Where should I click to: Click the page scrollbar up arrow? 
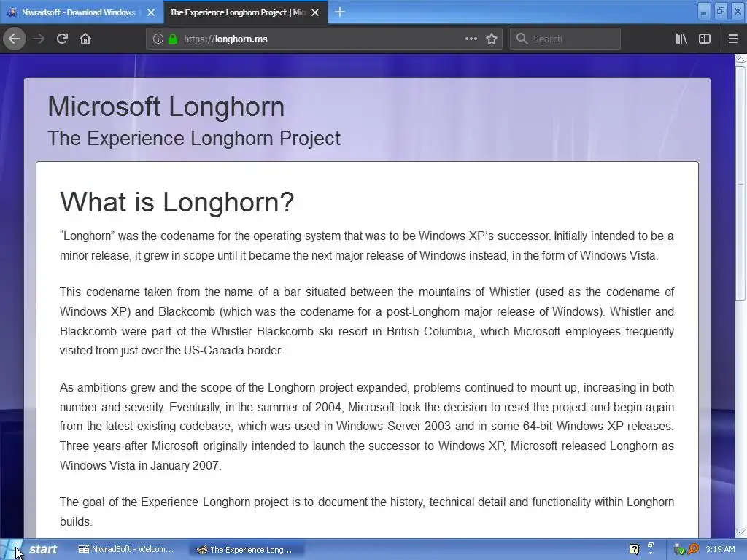tap(740, 60)
